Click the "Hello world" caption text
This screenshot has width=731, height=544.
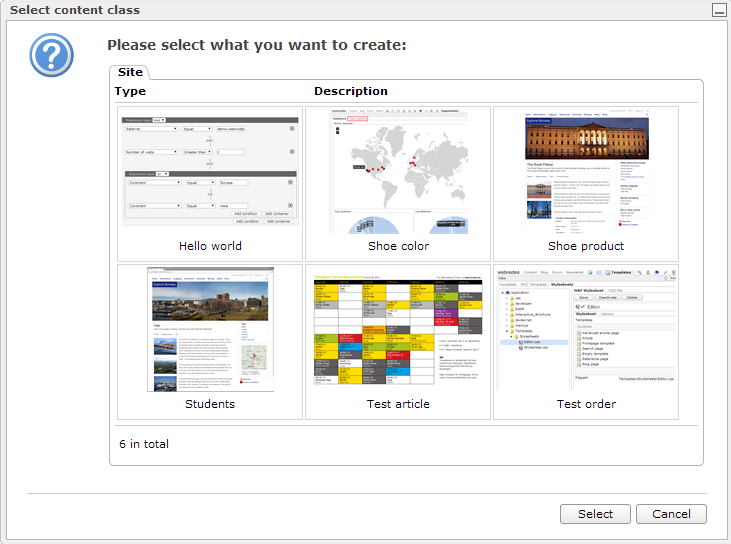[210, 246]
